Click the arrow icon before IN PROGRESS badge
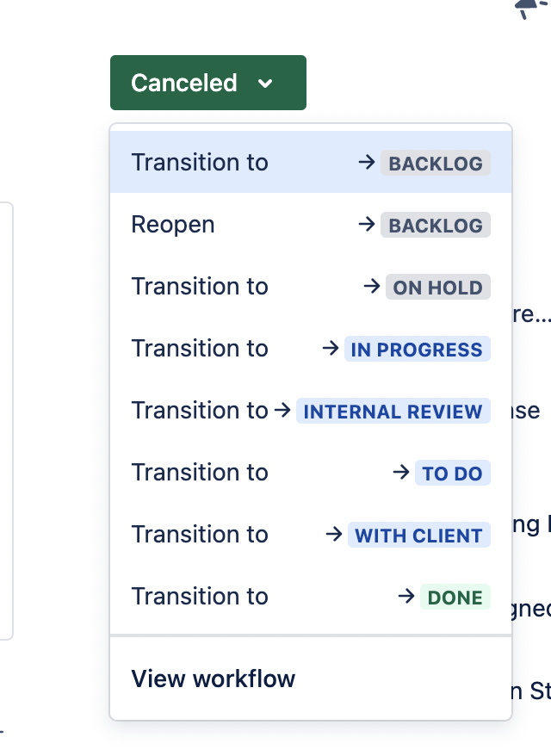 (331, 348)
